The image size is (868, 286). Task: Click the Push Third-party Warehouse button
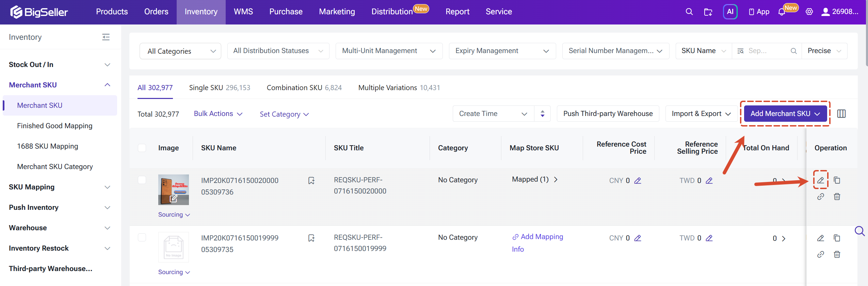(x=608, y=114)
